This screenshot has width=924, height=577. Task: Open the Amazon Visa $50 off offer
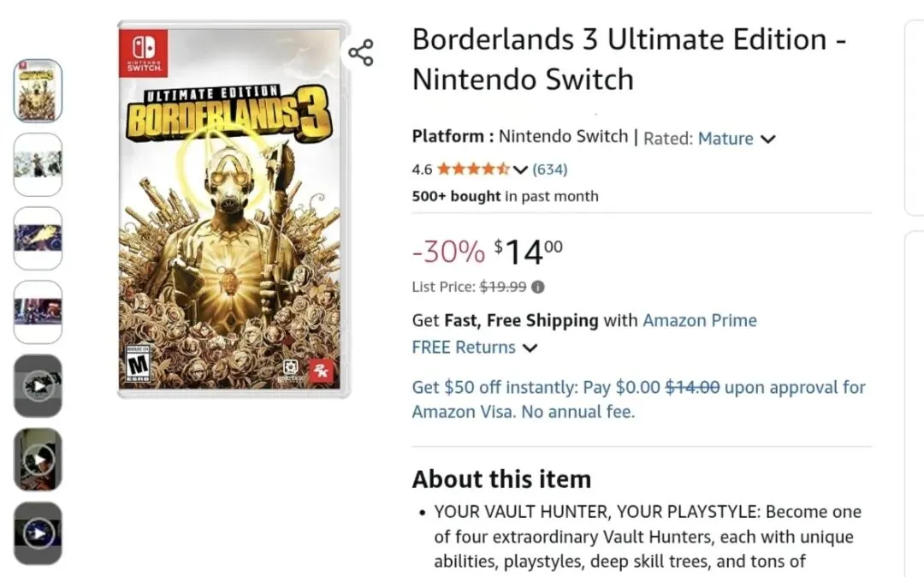pyautogui.click(x=638, y=399)
